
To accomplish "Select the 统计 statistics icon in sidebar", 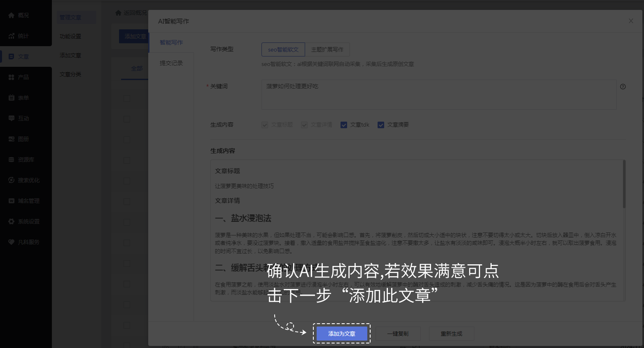I will [x=18, y=35].
